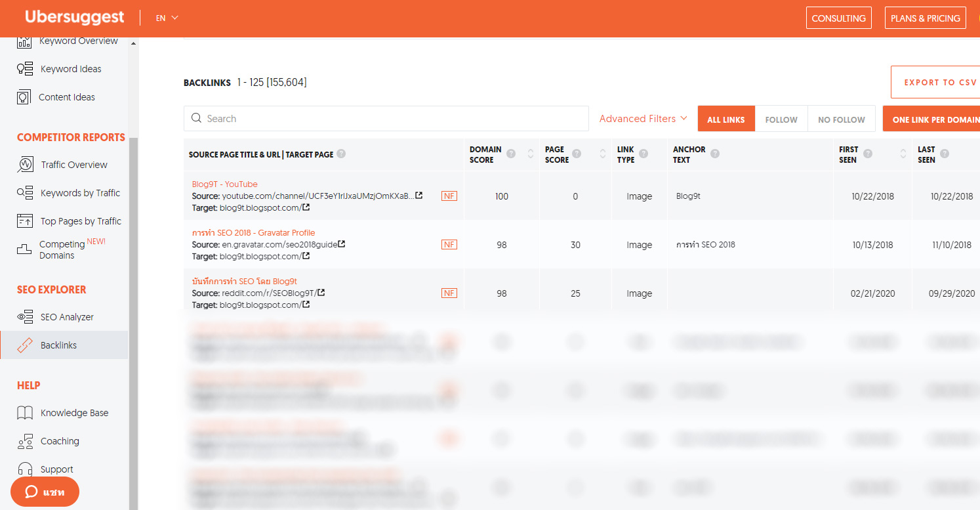Go to Traffic Overview report
This screenshot has width=980, height=510.
[x=74, y=165]
